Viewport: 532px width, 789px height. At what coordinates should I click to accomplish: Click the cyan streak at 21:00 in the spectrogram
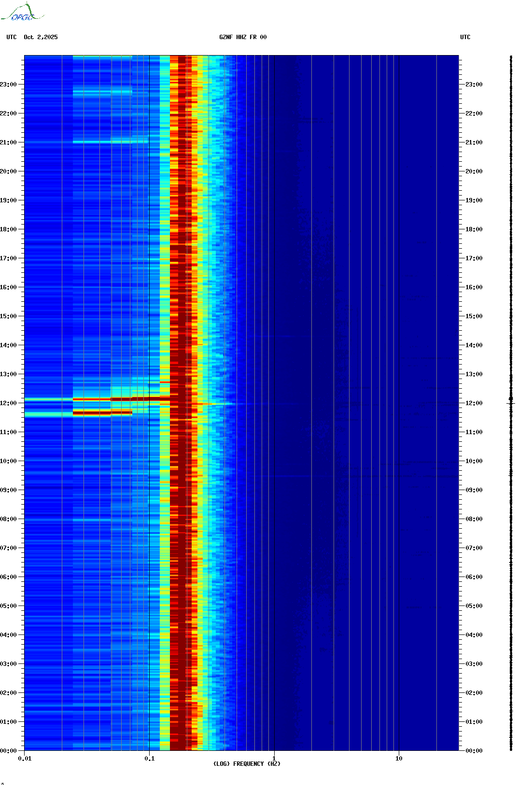pos(110,142)
